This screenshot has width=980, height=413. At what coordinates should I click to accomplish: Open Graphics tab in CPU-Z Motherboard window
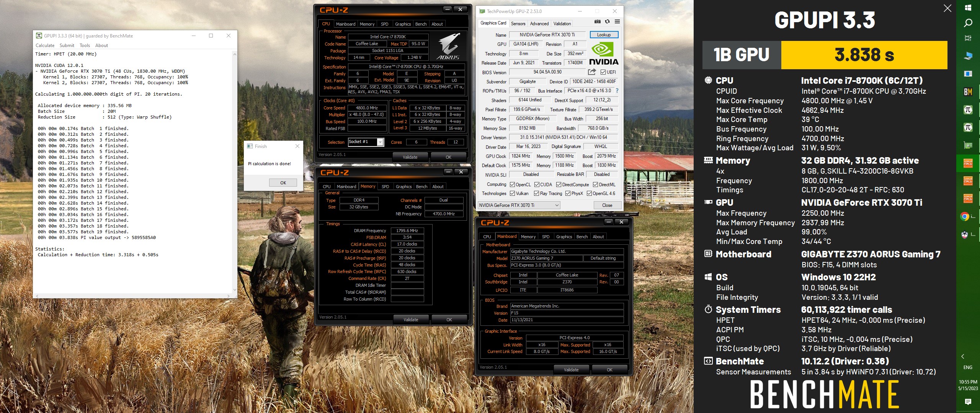564,237
